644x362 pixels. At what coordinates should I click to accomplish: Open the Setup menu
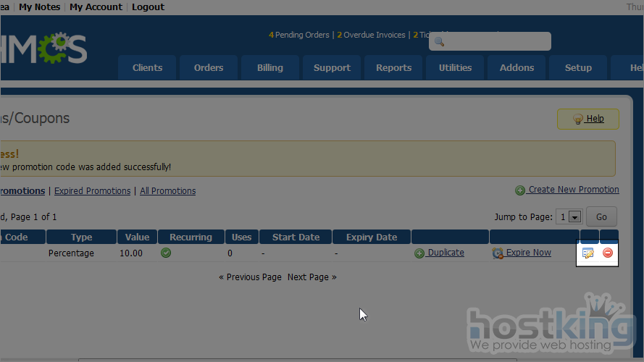[x=578, y=68]
